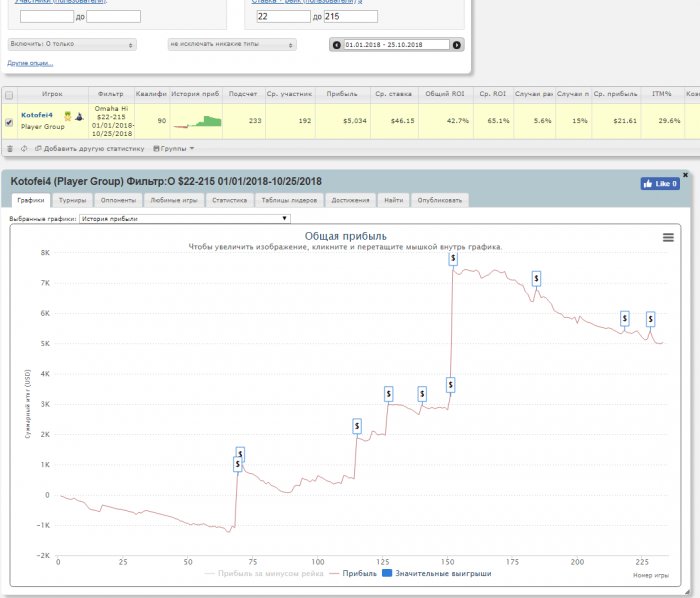
Task: Toggle the Kotofei4 row checkbox
Action: 10,122
